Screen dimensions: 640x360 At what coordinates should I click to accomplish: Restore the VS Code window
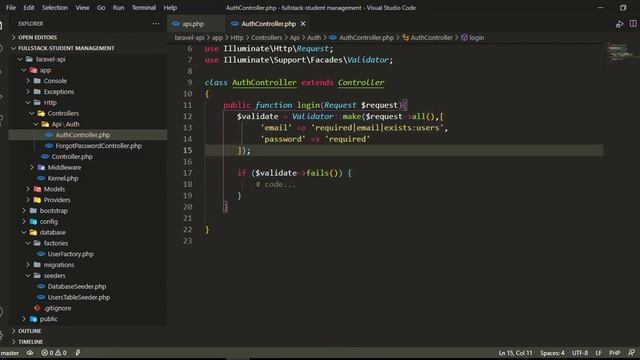click(x=623, y=7)
